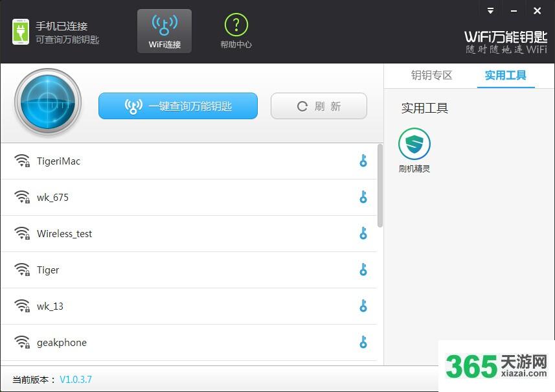
Task: Select the Tiger network row
Action: 189,270
